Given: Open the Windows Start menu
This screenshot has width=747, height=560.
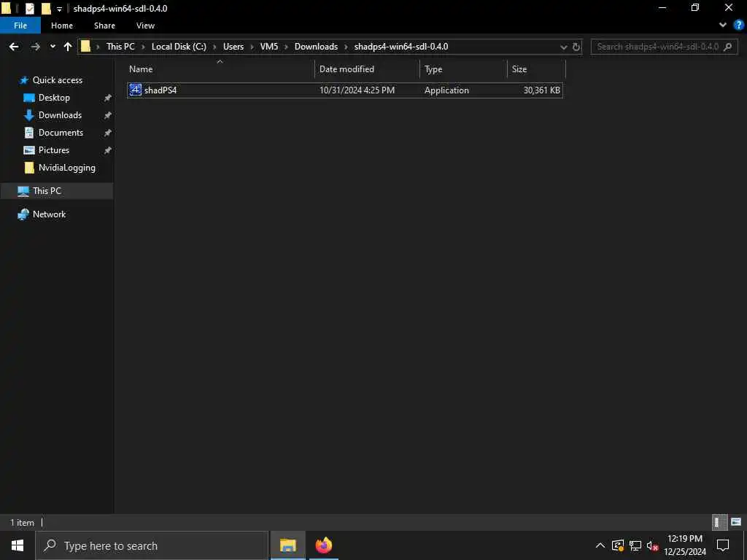Looking at the screenshot, I should 18,545.
